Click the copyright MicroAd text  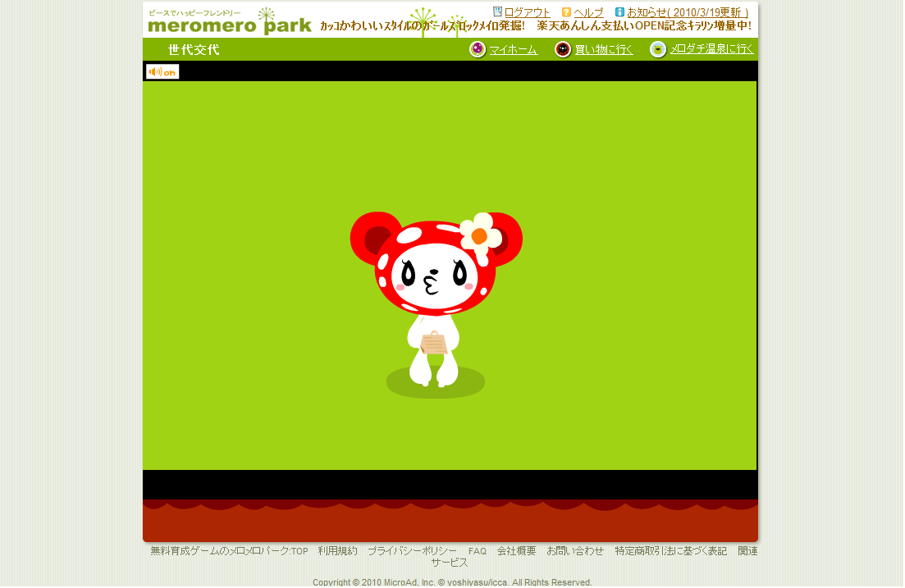point(453,582)
